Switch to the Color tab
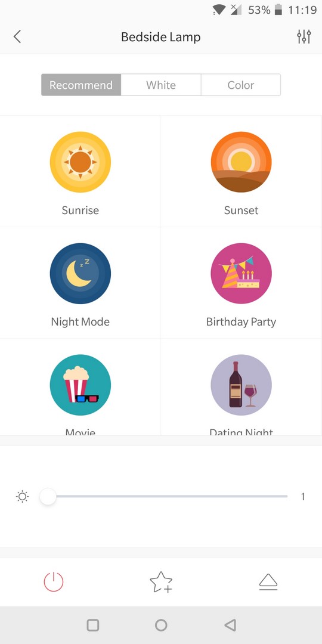This screenshot has width=322, height=644. [x=241, y=85]
